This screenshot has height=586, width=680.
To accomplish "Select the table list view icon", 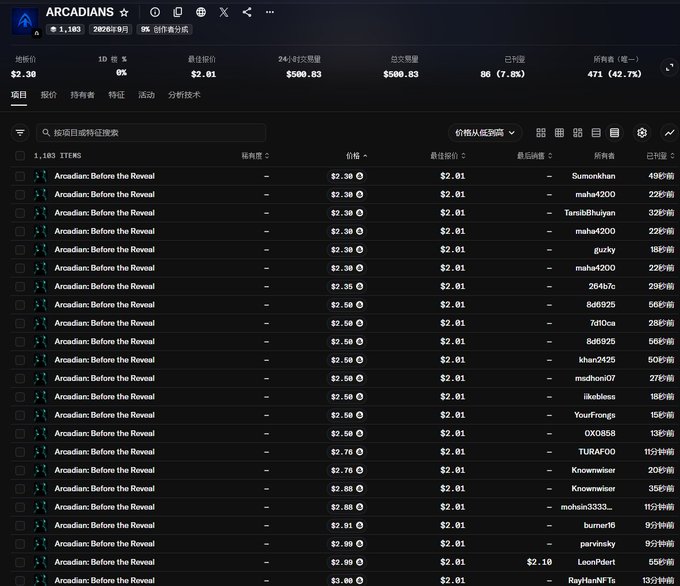I will [615, 133].
